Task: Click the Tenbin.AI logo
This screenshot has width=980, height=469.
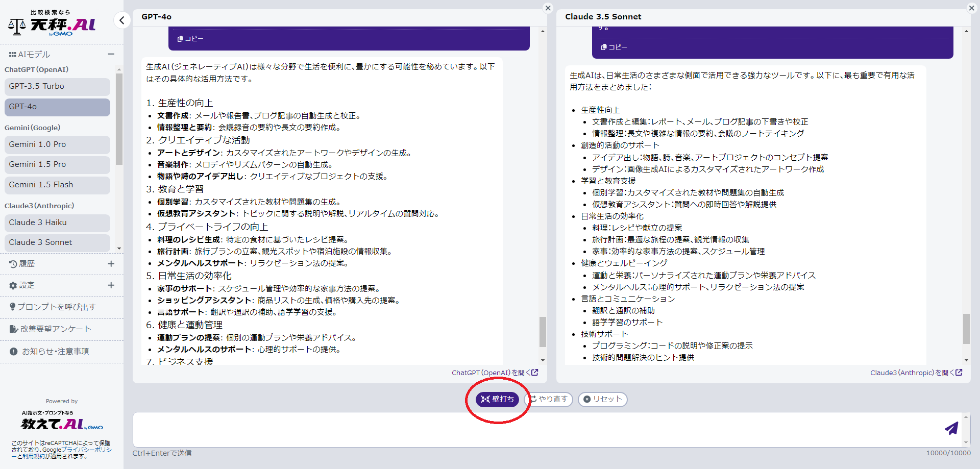Action: pyautogui.click(x=52, y=23)
